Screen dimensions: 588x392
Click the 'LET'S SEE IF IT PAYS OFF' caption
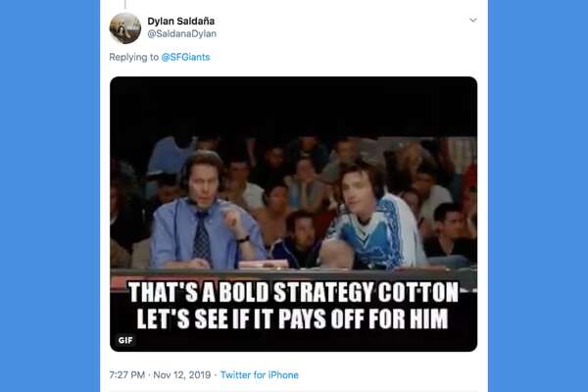292,318
